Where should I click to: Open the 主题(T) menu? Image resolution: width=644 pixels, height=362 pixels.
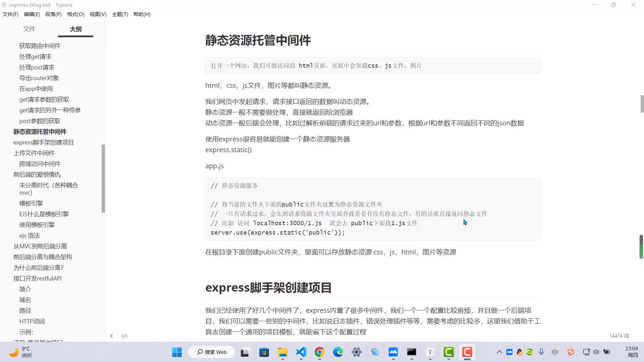[x=120, y=14]
